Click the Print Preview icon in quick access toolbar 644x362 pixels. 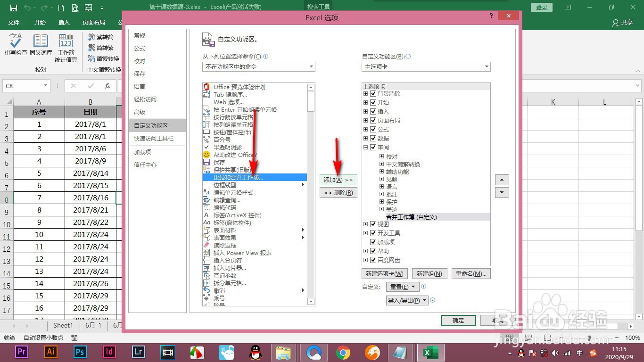[75, 8]
